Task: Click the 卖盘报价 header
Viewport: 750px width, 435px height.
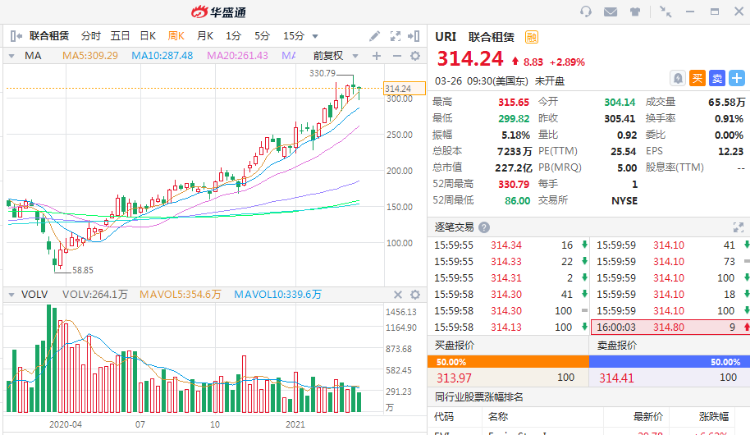Action: (x=617, y=346)
